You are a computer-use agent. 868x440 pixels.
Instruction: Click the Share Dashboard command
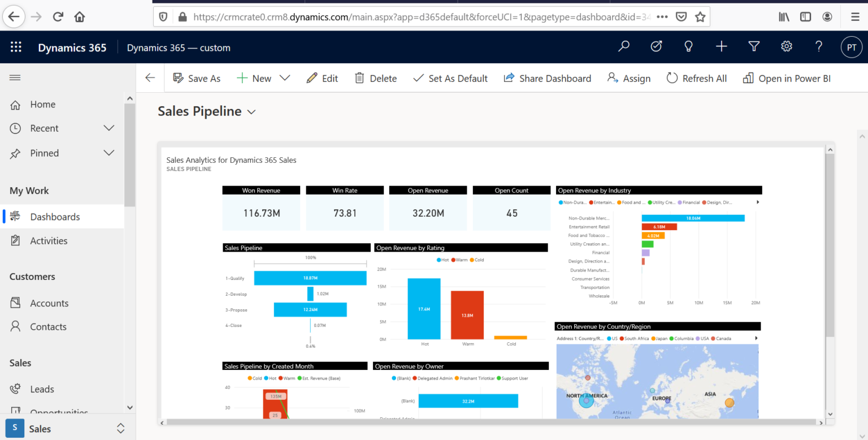click(x=547, y=77)
